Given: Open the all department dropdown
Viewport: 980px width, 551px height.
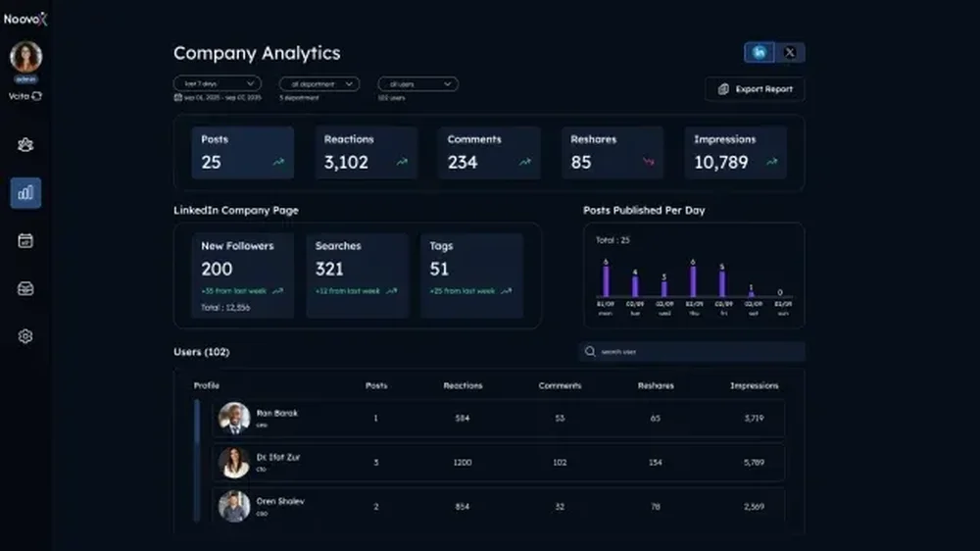Looking at the screenshot, I should click(319, 83).
